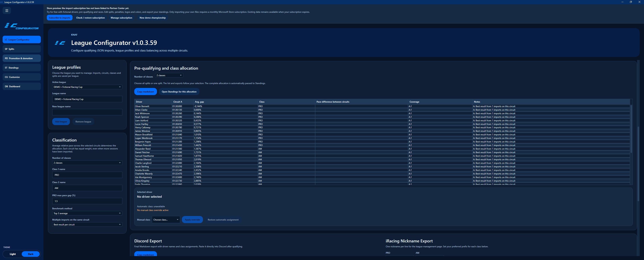The width and height of the screenshot is (644, 260).
Task: Expand the Benchmark method dropdown
Action: click(87, 213)
